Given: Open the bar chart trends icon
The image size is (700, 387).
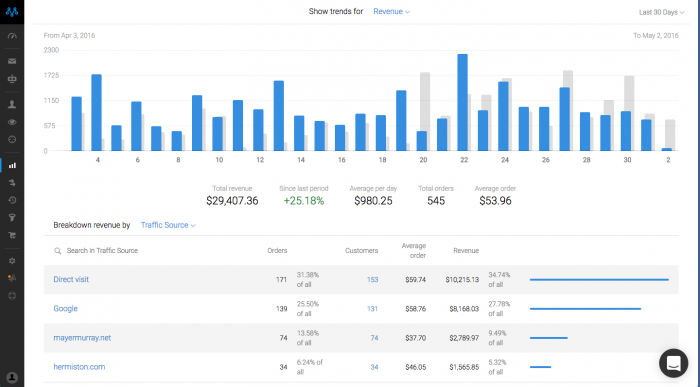Looking at the screenshot, I should (x=12, y=166).
